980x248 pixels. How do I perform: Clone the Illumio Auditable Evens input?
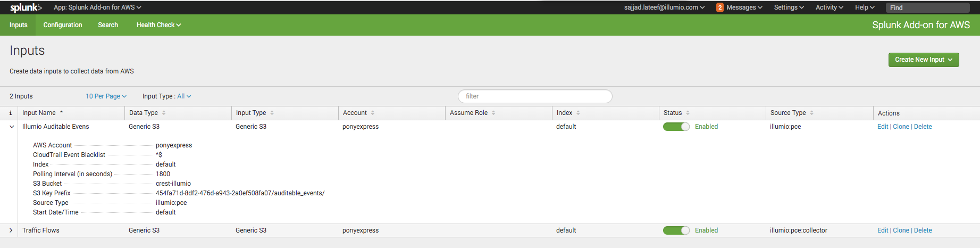tap(901, 127)
